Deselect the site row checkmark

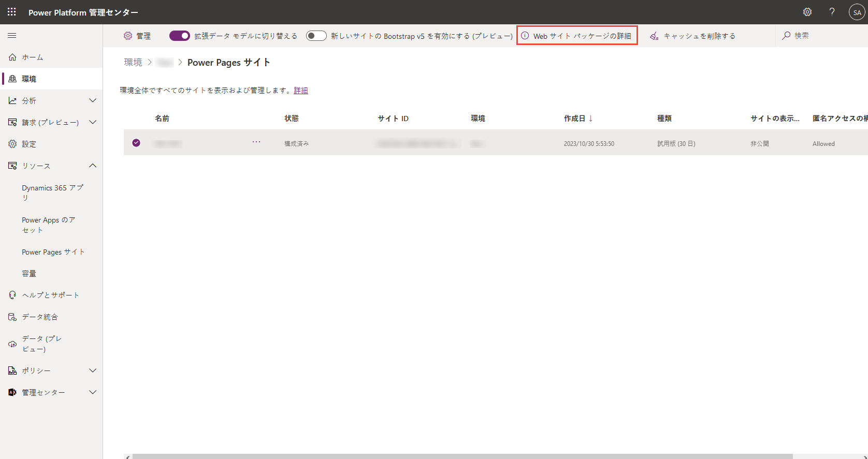point(136,143)
